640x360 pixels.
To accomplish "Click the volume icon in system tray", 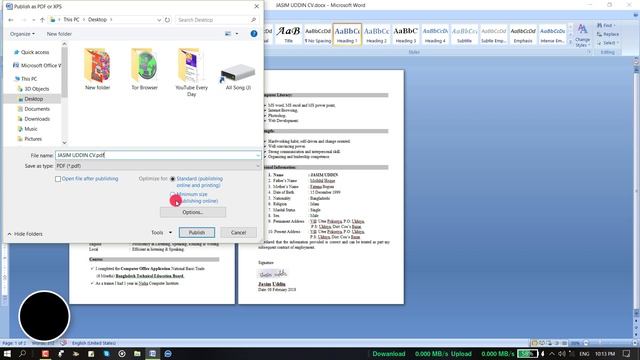I will coord(562,353).
